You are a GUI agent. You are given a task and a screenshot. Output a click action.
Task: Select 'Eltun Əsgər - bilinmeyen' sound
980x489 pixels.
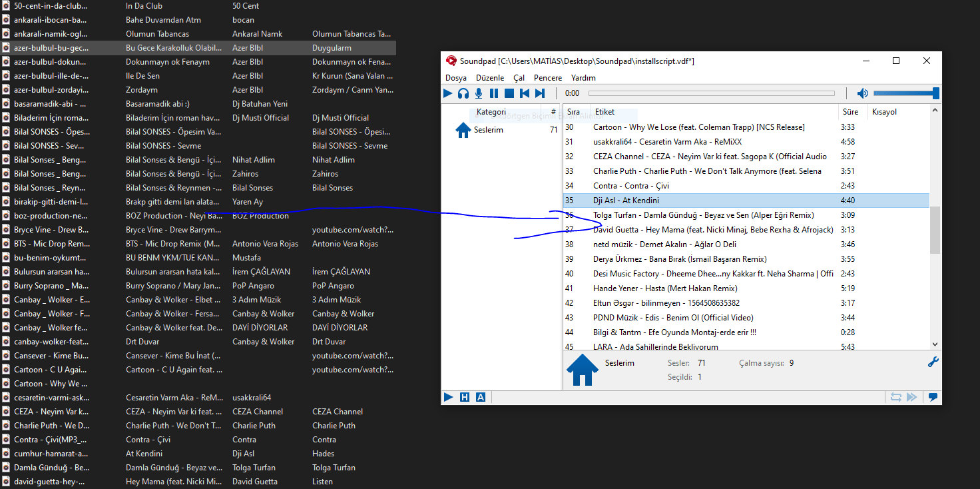click(746, 303)
